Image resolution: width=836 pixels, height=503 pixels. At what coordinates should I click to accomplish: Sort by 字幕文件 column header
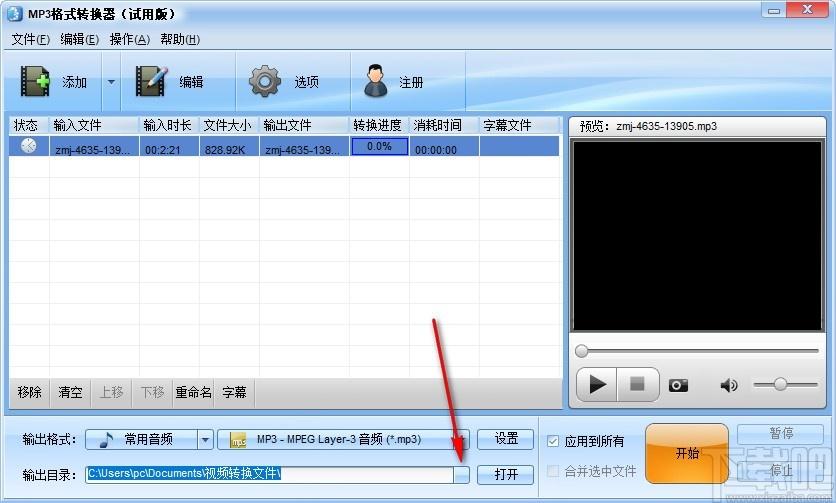pyautogui.click(x=519, y=125)
